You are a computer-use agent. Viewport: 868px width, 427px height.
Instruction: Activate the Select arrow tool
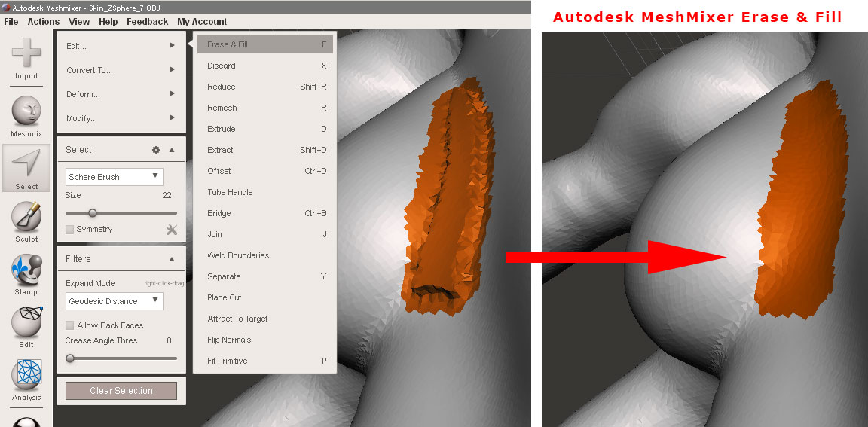click(x=26, y=163)
